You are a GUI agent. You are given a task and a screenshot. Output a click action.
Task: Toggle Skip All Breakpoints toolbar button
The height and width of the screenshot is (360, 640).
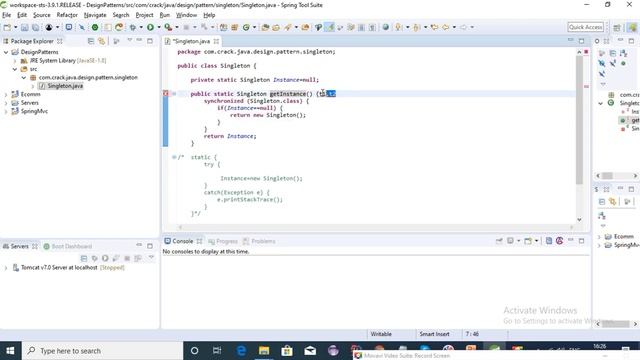click(x=82, y=27)
